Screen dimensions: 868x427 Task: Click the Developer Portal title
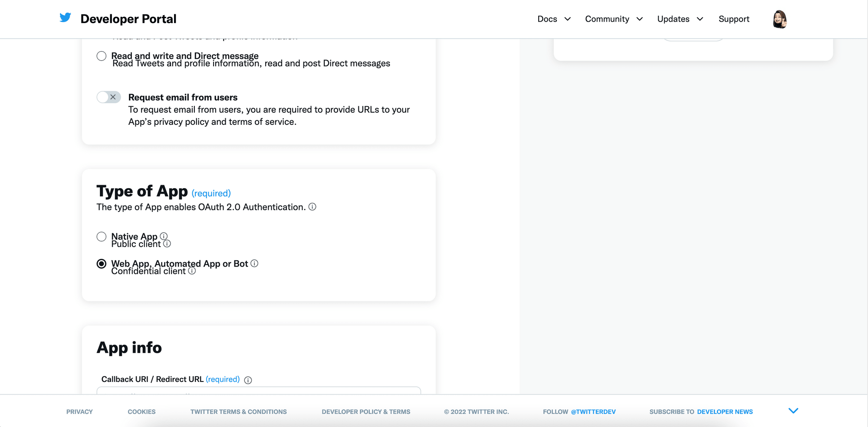click(128, 19)
